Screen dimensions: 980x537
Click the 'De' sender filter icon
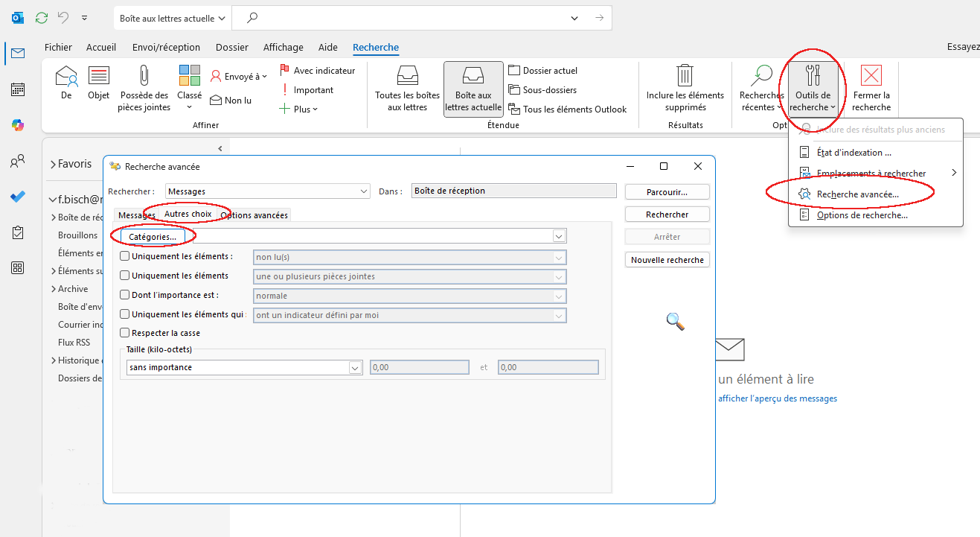coord(66,75)
